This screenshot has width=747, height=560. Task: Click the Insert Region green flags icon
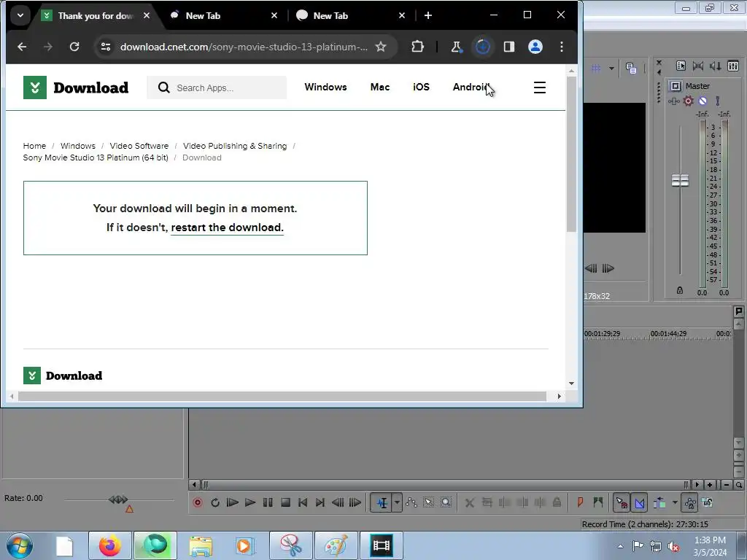point(598,502)
